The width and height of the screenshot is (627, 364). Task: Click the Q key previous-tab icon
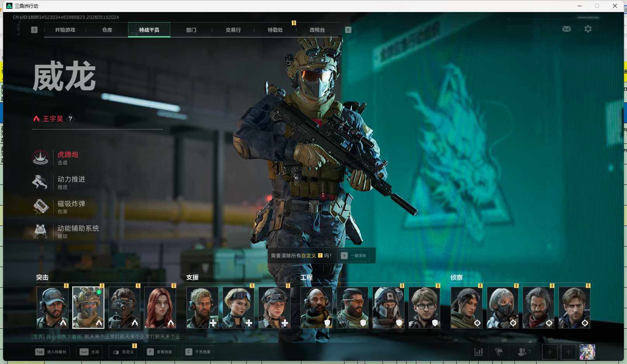coord(34,30)
